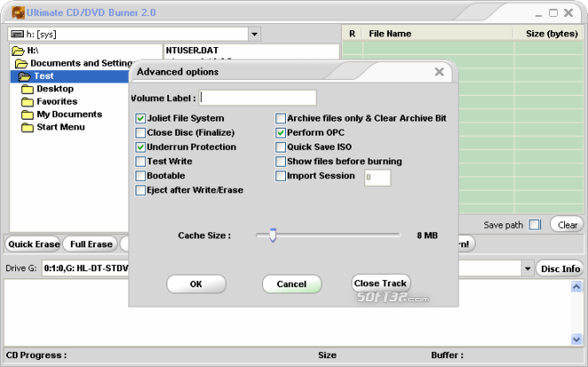Click the drive icon beside h: [sys]

point(17,35)
